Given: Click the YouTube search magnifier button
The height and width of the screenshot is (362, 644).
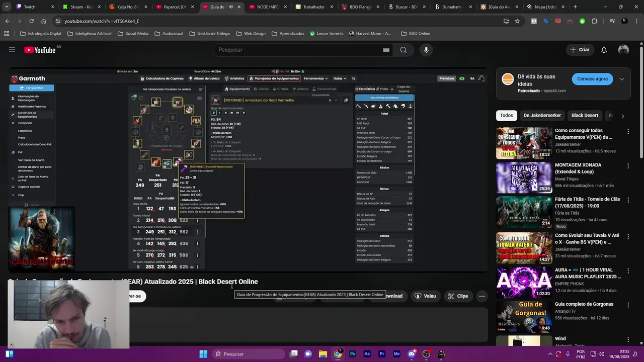Looking at the screenshot, I should pyautogui.click(x=403, y=50).
